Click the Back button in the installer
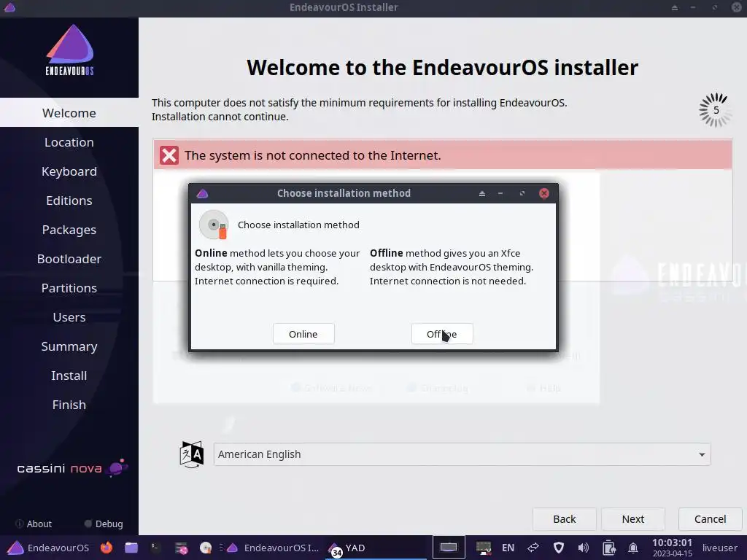The width and height of the screenshot is (747, 560). coord(565,519)
